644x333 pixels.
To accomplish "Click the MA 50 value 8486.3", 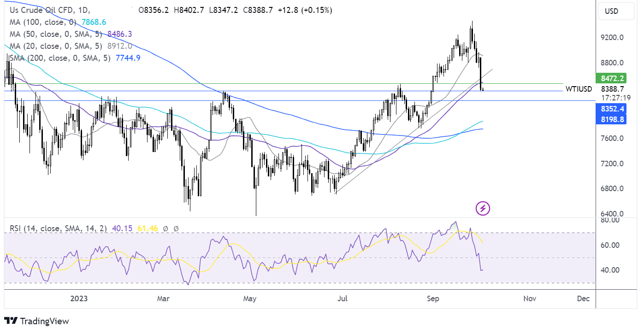I will tap(120, 34).
